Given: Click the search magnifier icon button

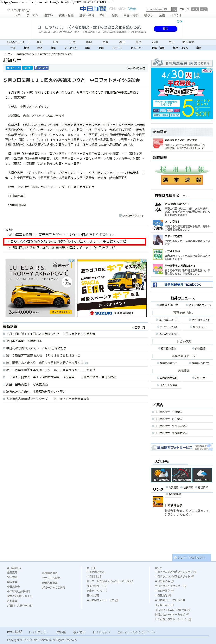Looking at the screenshot, I should [x=174, y=9].
